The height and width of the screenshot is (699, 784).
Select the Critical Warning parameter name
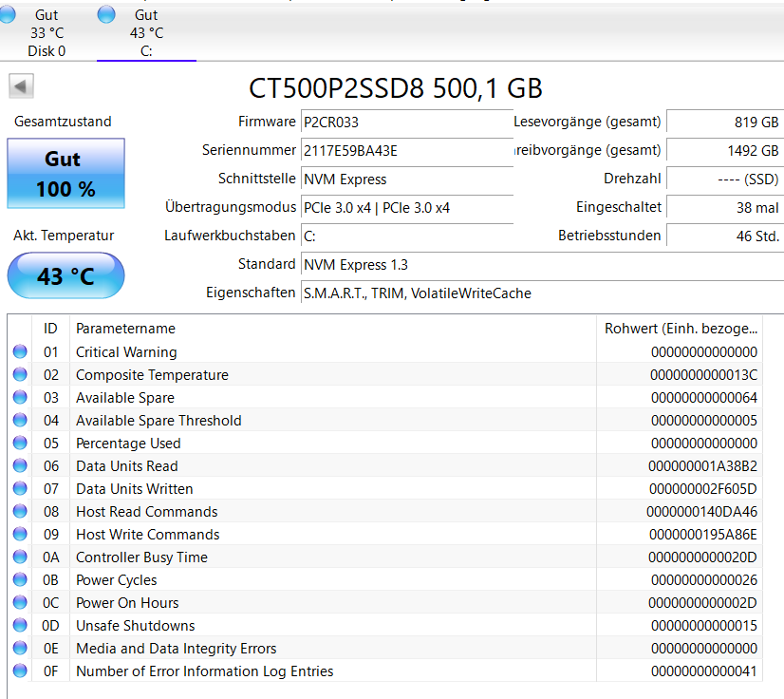126,352
